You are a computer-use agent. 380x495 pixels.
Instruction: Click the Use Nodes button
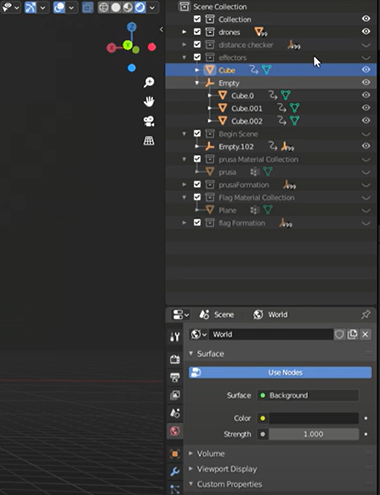pyautogui.click(x=280, y=372)
